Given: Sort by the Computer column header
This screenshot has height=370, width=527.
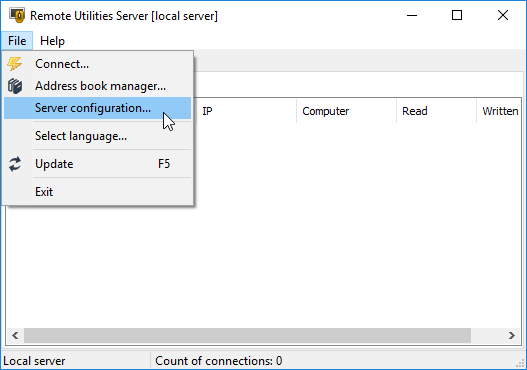Looking at the screenshot, I should click(346, 111).
